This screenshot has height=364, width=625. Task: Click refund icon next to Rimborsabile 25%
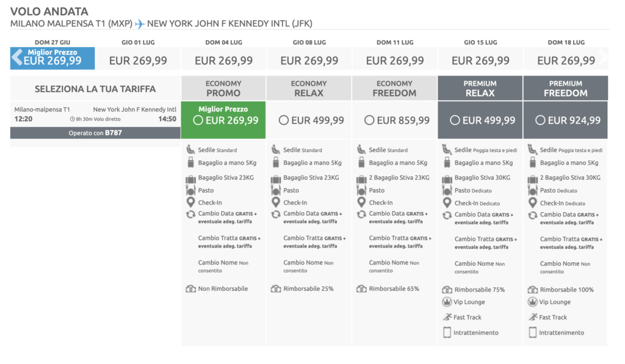coord(276,288)
